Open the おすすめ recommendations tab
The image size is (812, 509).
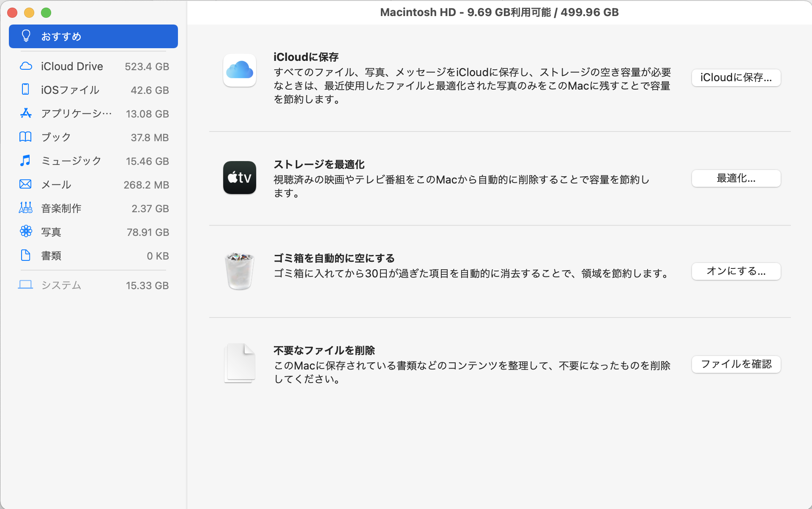[93, 36]
